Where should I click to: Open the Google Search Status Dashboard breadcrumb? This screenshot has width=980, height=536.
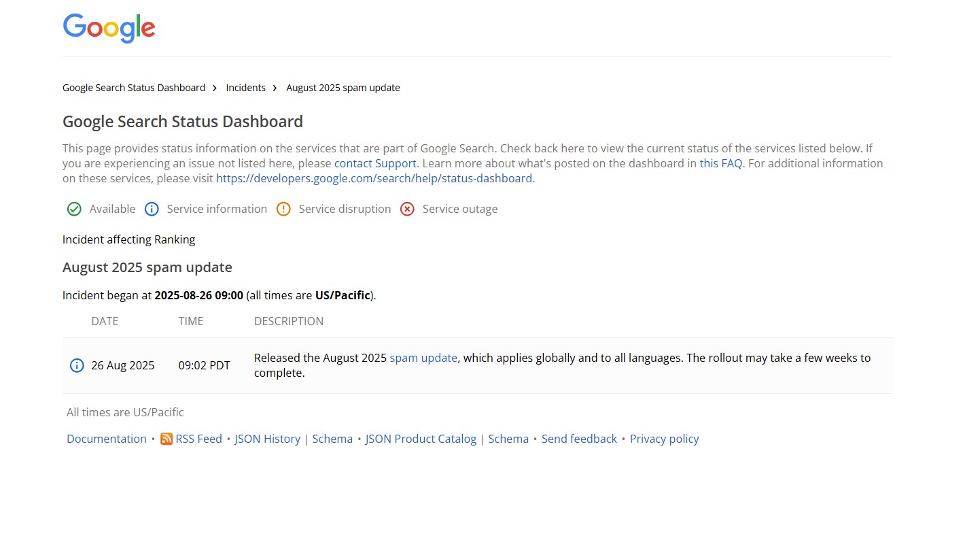coord(134,88)
